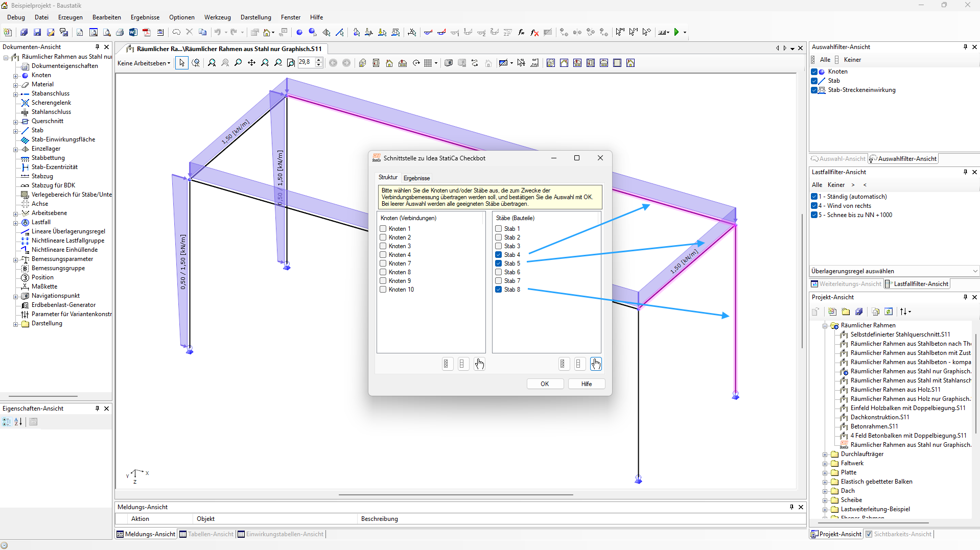Open dropdown arrow next to run button
This screenshot has width=980, height=550.
[x=685, y=33]
